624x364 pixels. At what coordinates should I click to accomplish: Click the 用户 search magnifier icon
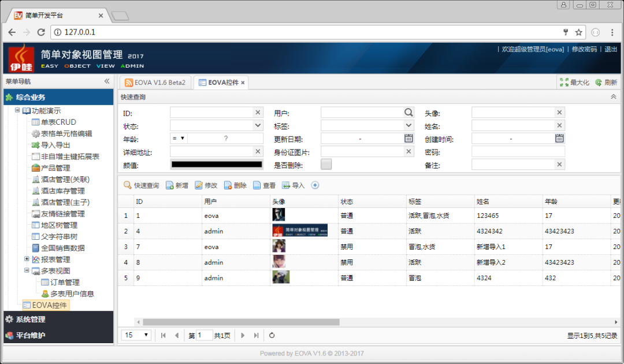408,113
